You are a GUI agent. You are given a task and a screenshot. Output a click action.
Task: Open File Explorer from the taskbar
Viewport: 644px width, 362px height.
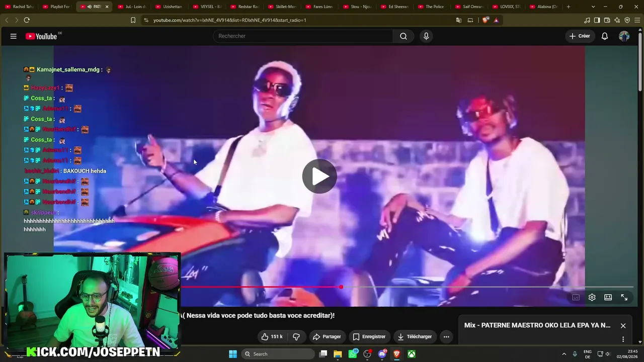point(338,354)
